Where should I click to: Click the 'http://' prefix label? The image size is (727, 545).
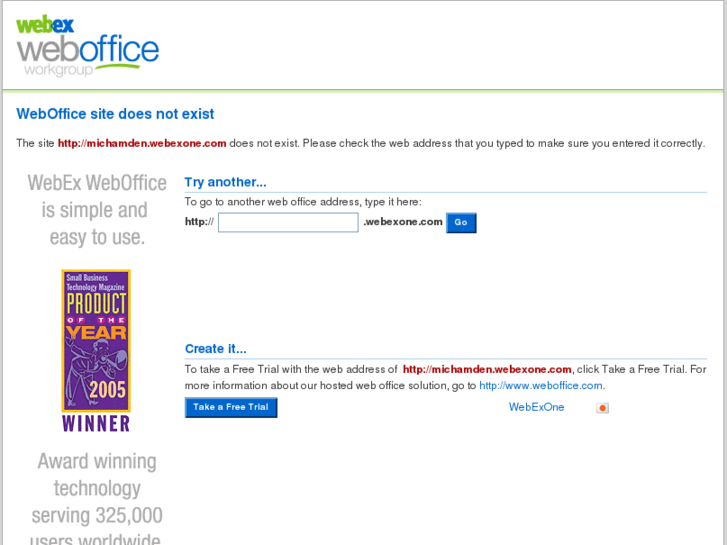coord(199,222)
